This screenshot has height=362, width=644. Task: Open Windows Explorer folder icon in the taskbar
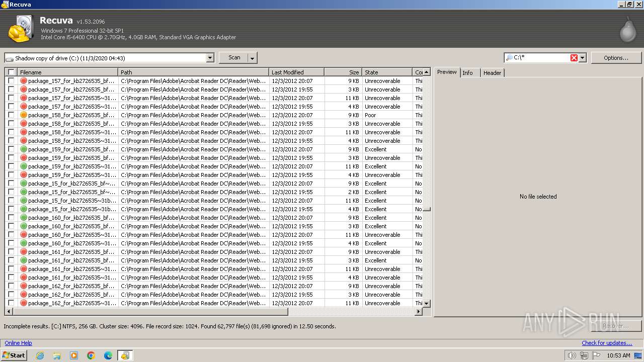(57, 355)
